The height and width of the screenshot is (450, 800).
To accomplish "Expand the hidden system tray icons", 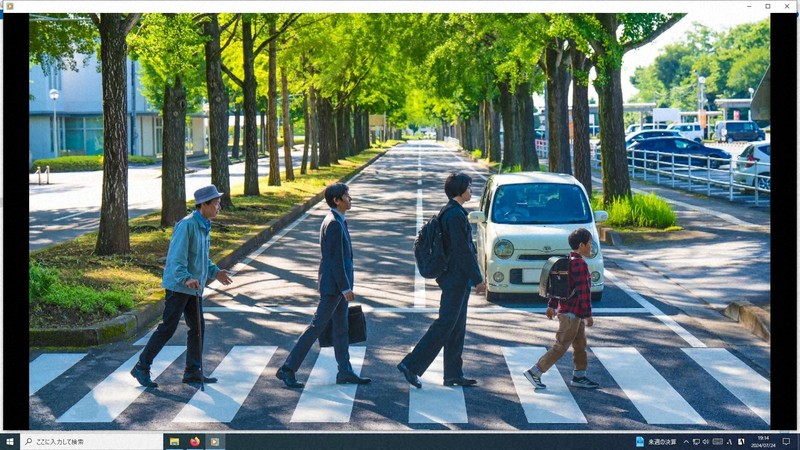I will coord(688,441).
